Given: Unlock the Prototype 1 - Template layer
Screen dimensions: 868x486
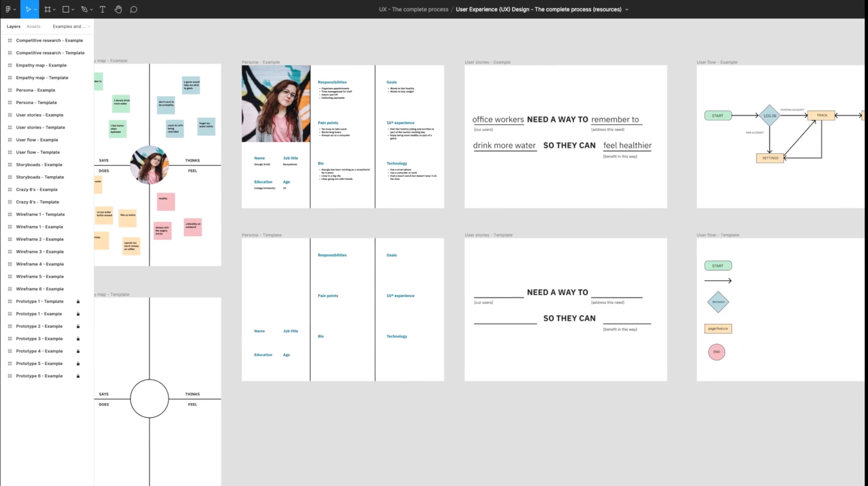Looking at the screenshot, I should pyautogui.click(x=78, y=301).
